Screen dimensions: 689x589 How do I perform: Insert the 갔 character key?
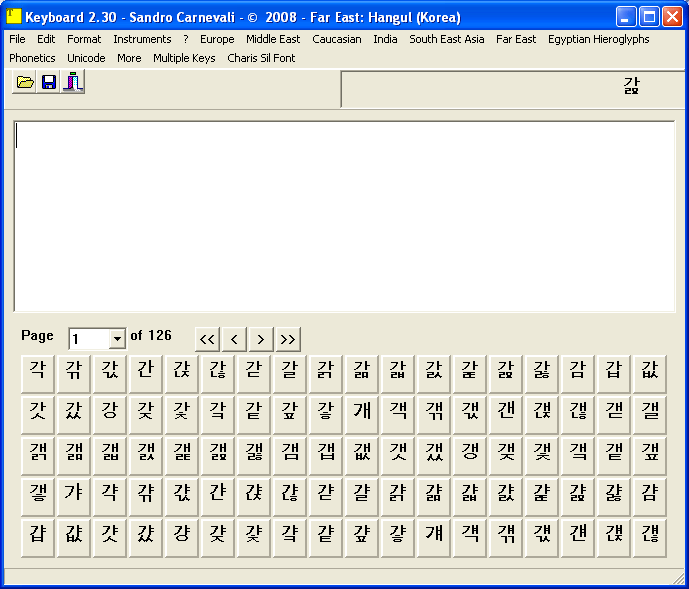point(73,414)
